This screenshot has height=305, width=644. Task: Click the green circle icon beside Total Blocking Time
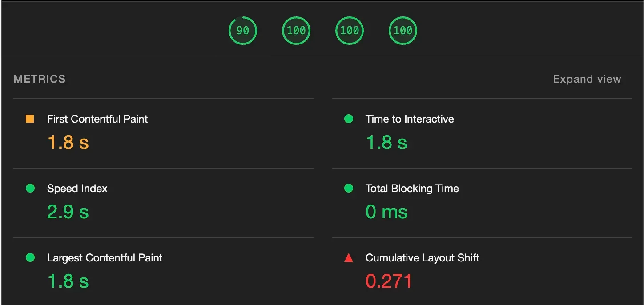click(x=349, y=188)
